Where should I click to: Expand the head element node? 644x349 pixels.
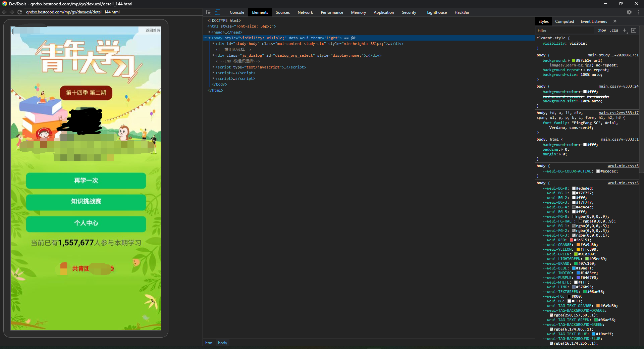tap(209, 32)
